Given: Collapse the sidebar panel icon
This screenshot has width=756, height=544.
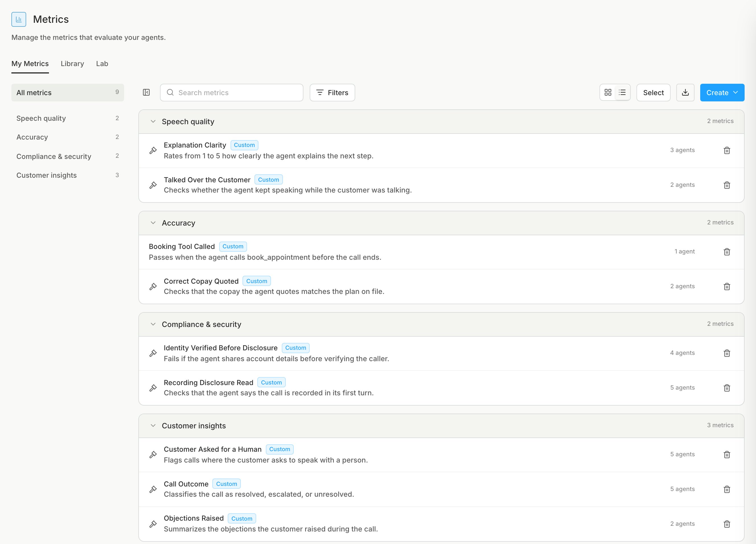Looking at the screenshot, I should click(146, 92).
